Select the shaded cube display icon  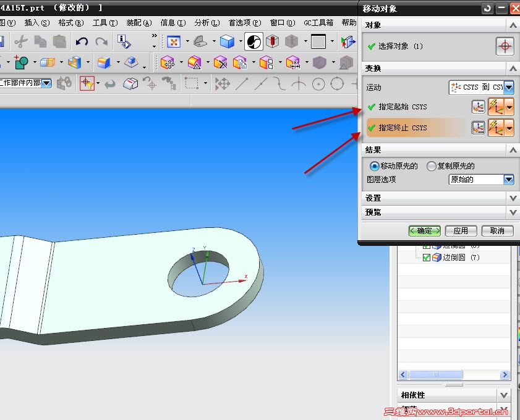(227, 42)
